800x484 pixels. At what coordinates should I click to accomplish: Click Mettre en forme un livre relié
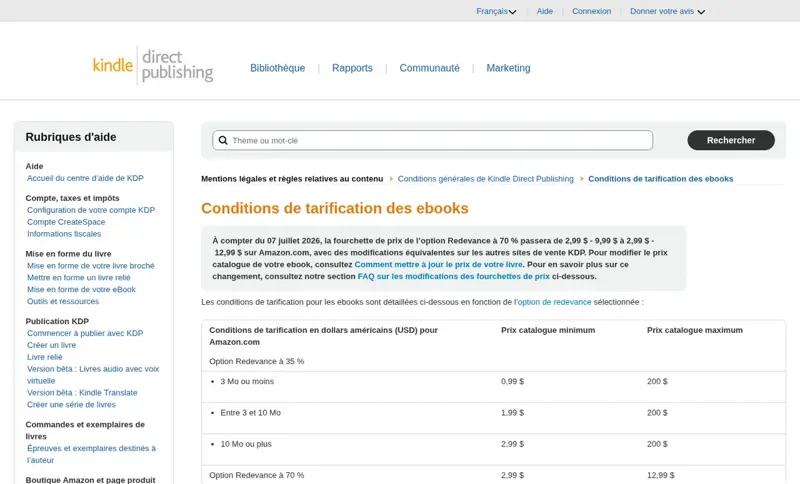(x=79, y=277)
